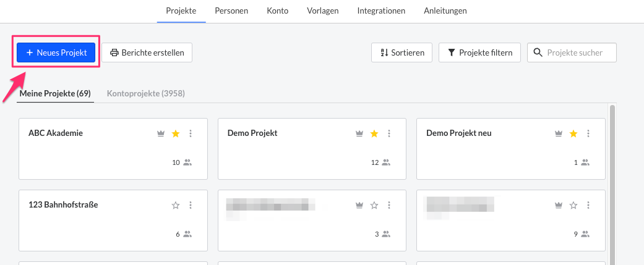Click Berichte erstellen button
This screenshot has height=265, width=644.
[x=147, y=53]
